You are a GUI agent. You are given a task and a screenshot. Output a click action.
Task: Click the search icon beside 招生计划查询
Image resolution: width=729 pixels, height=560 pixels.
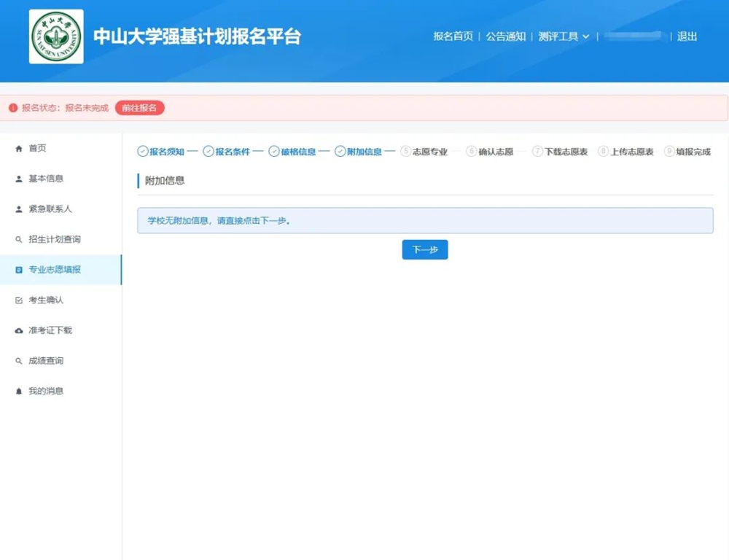19,240
